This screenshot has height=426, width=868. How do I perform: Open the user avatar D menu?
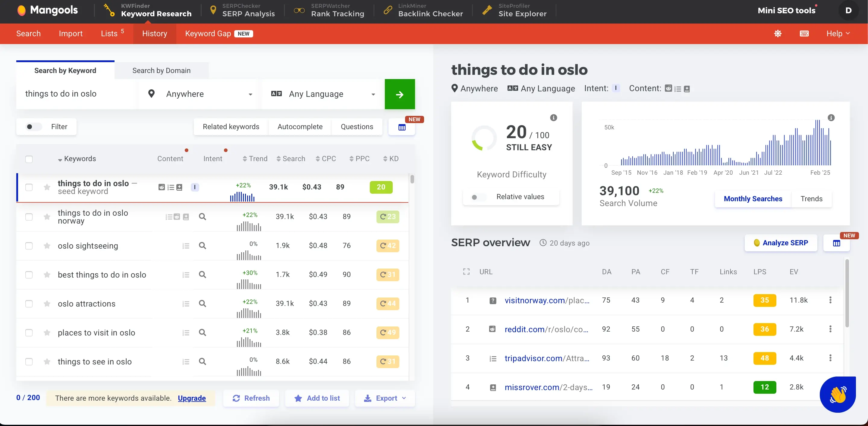848,10
